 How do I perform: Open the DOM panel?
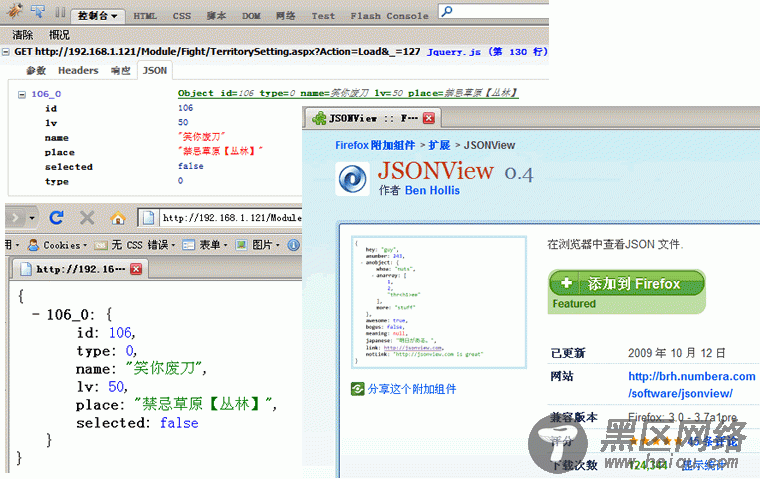251,16
